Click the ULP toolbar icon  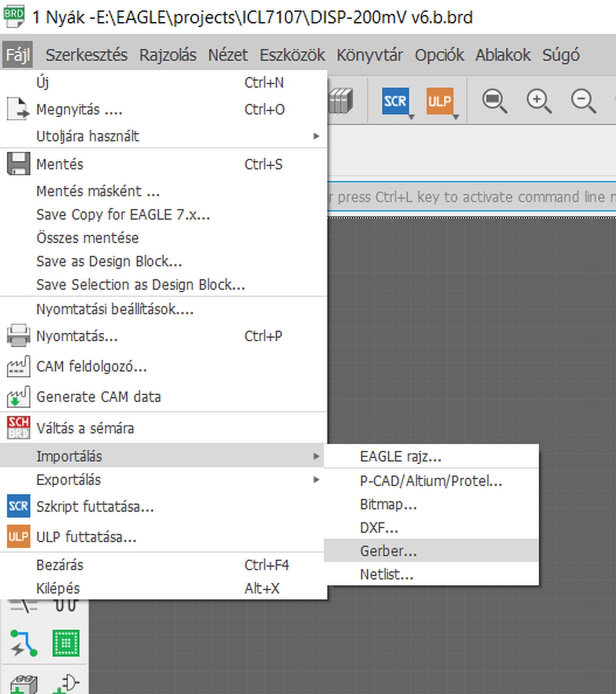pos(439,102)
